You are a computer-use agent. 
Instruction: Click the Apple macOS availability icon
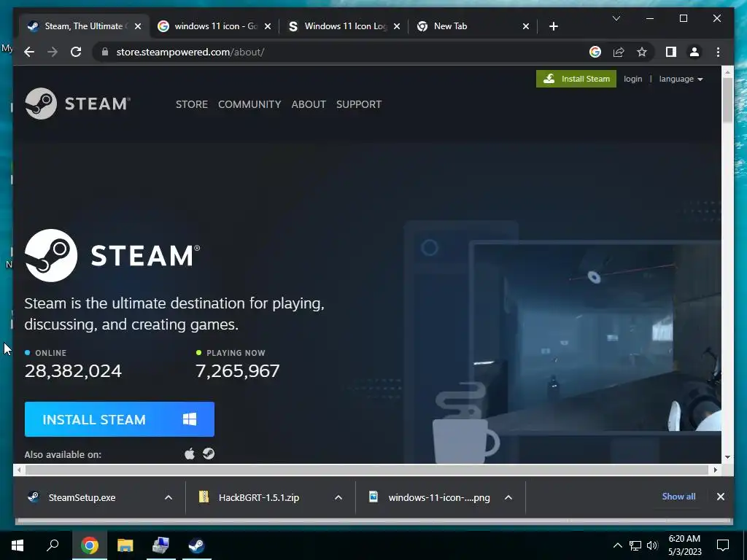tap(190, 454)
